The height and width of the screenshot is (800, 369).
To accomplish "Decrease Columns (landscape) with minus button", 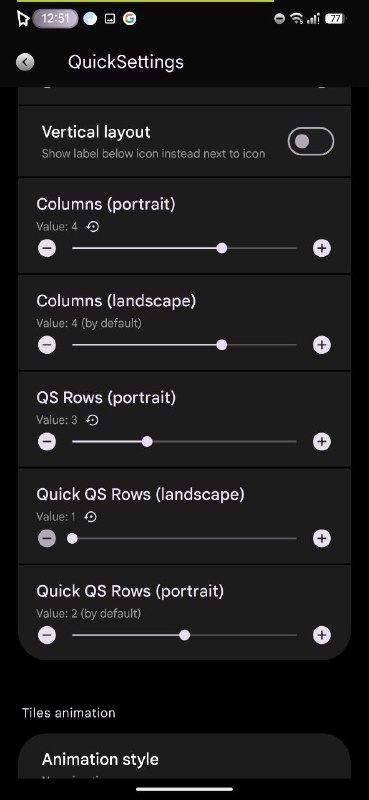I will 47,345.
